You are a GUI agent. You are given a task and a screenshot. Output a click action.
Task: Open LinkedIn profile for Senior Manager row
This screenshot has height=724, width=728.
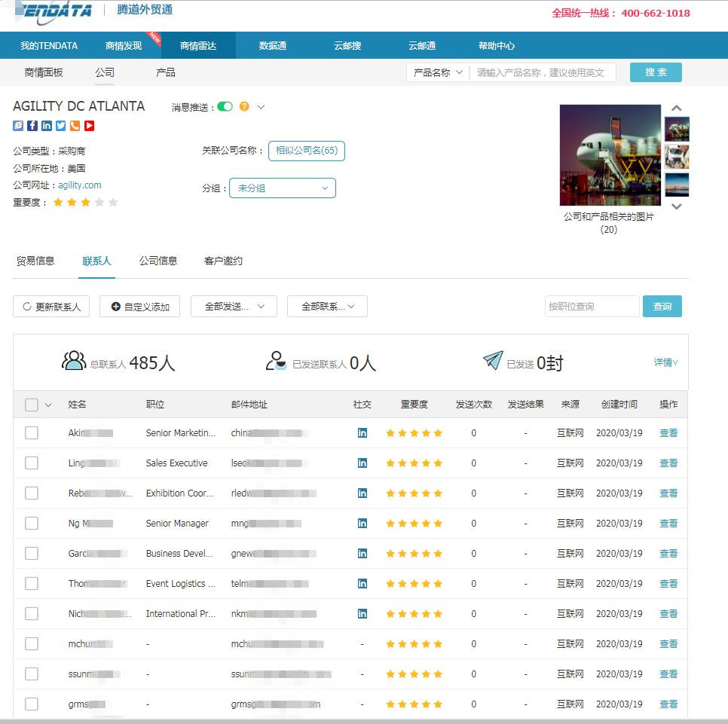coord(362,523)
